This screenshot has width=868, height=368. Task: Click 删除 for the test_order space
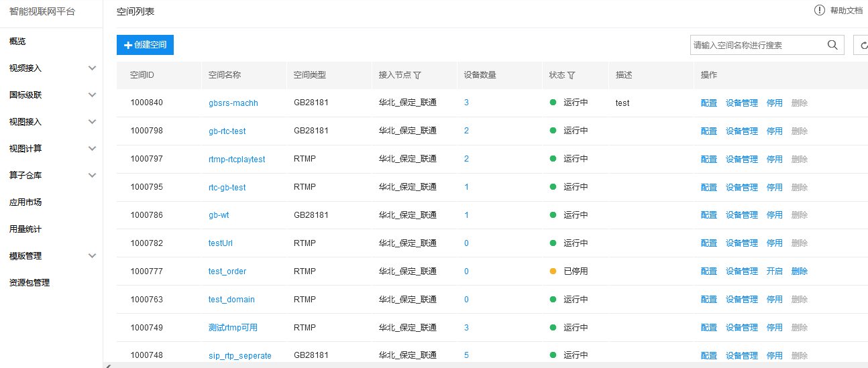coord(799,271)
